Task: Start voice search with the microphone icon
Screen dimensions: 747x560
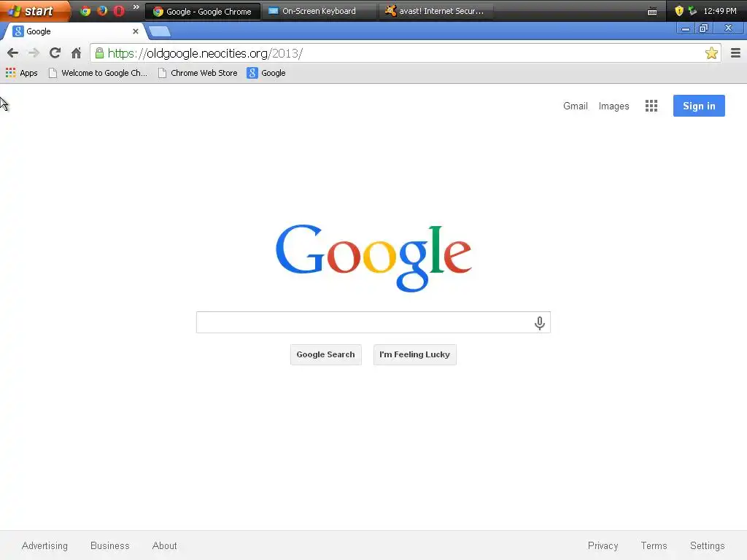Action: pos(539,323)
